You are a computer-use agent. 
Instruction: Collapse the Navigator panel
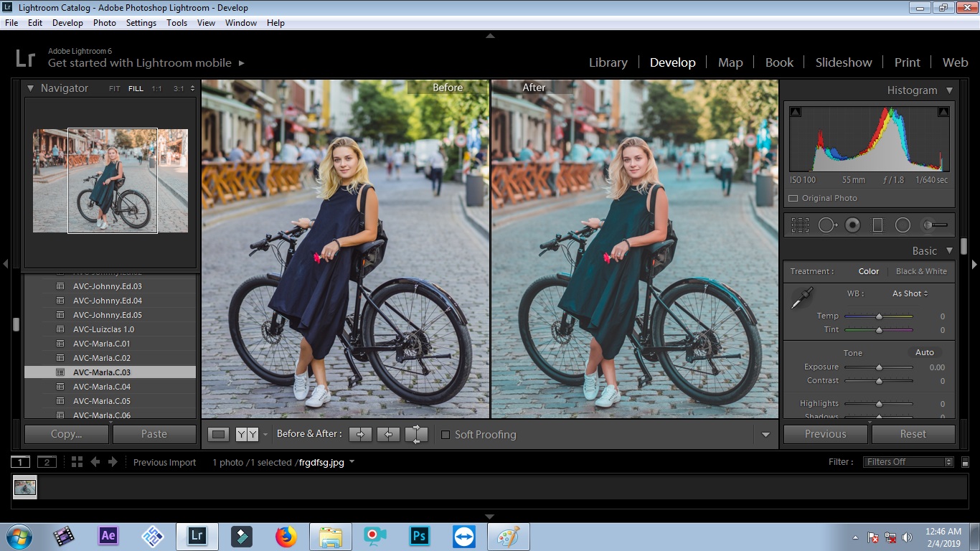tap(31, 88)
